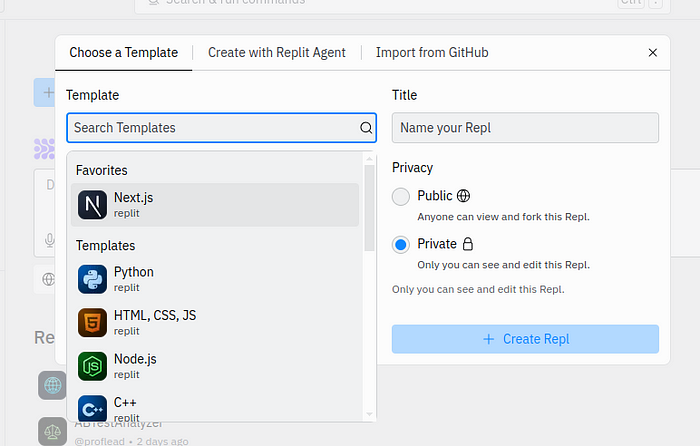Select the Next.js favorite entry text
The height and width of the screenshot is (446, 700).
click(x=133, y=197)
